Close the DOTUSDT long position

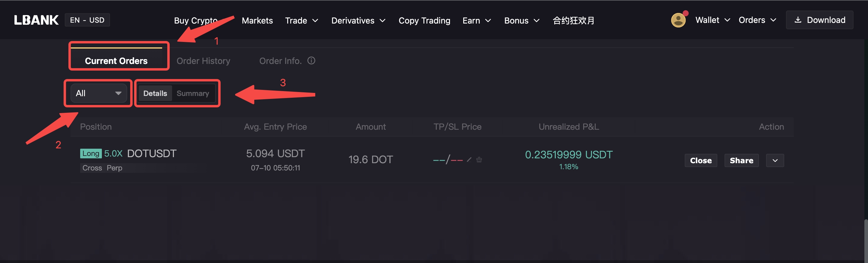(x=701, y=160)
